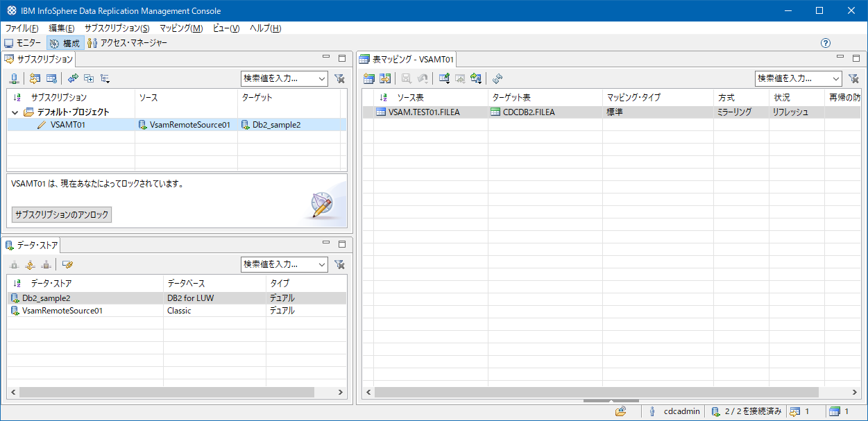Image resolution: width=868 pixels, height=421 pixels.
Task: Select the VSAMT01 subscription row
Action: 177,125
